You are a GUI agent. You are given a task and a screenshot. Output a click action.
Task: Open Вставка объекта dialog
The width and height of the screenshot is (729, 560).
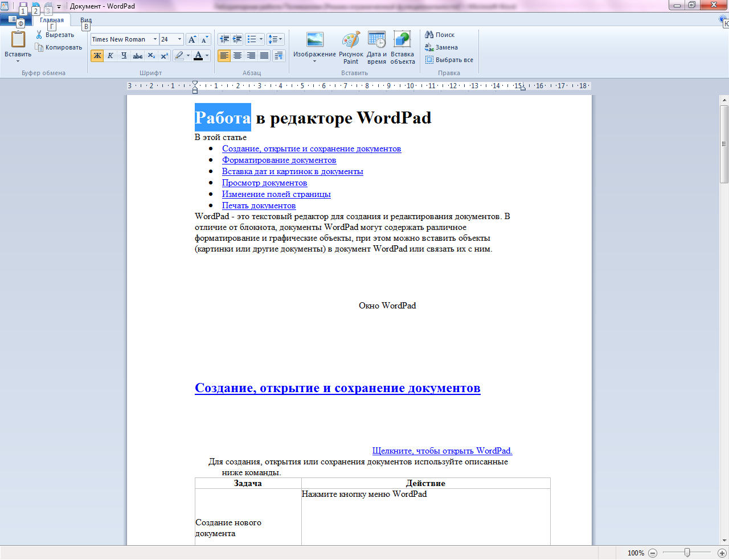click(402, 47)
